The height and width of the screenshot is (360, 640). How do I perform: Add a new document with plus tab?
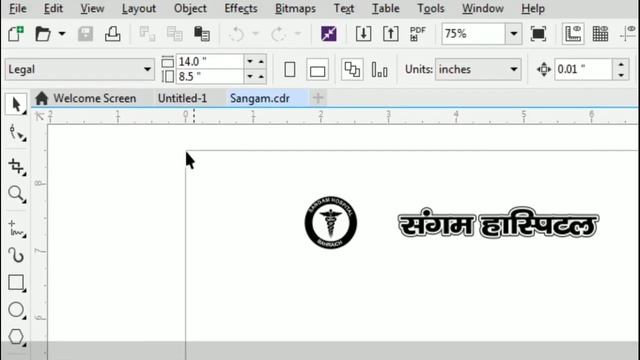point(318,98)
